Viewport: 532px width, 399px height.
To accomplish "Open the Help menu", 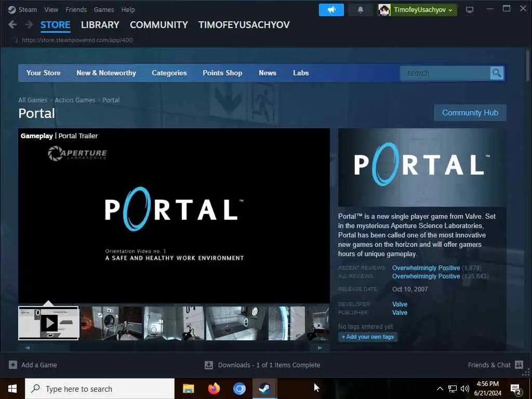I will [128, 9].
